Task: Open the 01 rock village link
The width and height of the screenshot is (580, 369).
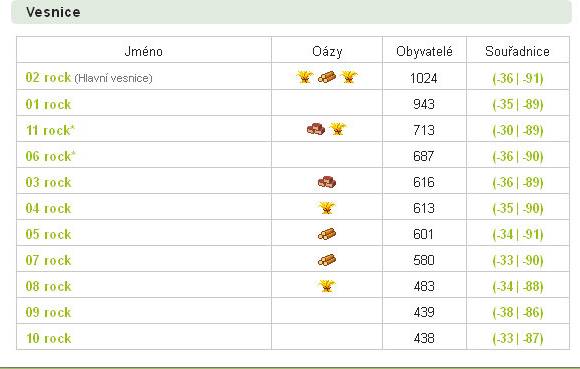Action: (x=48, y=104)
